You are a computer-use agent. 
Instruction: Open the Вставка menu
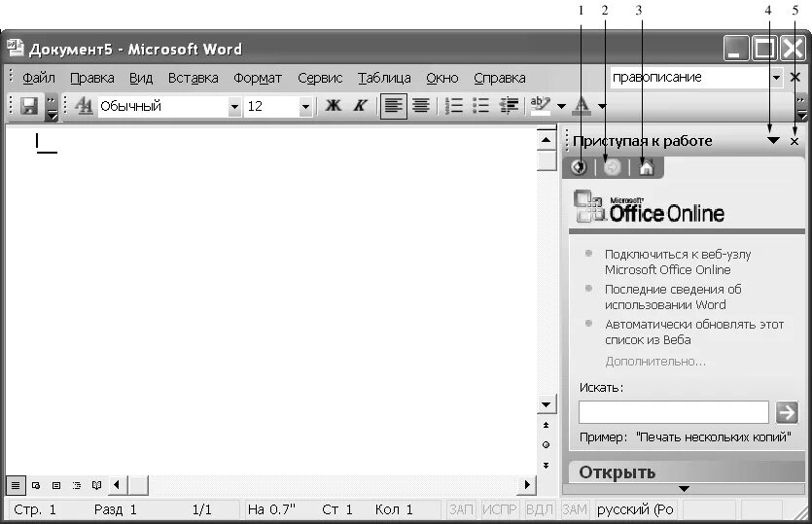coord(194,78)
